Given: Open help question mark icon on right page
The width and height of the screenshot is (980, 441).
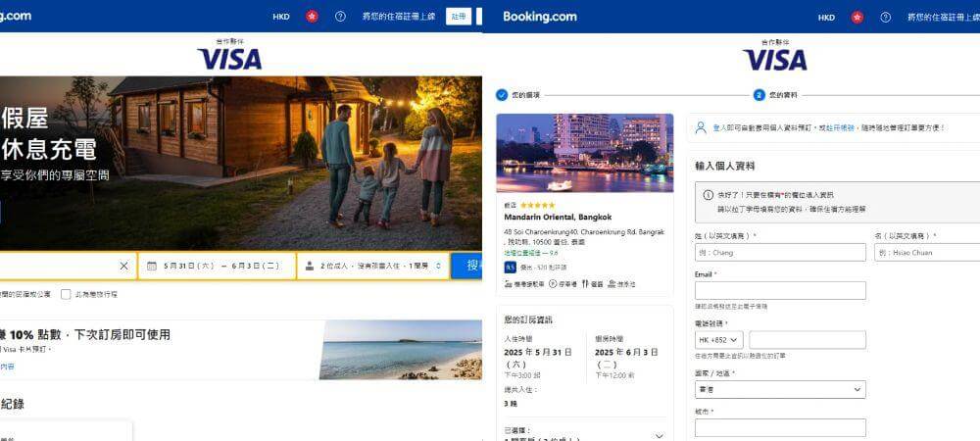Looking at the screenshot, I should pos(886,18).
